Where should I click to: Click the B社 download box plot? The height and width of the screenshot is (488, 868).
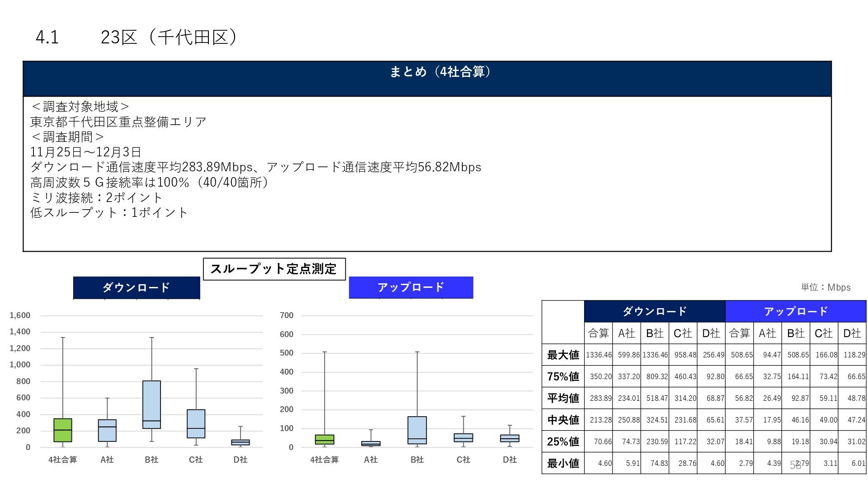click(x=151, y=404)
